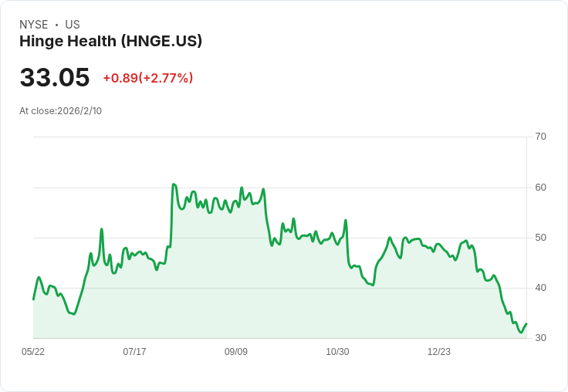Select the 07/17 date on x-axis
The image size is (568, 392).
[134, 352]
